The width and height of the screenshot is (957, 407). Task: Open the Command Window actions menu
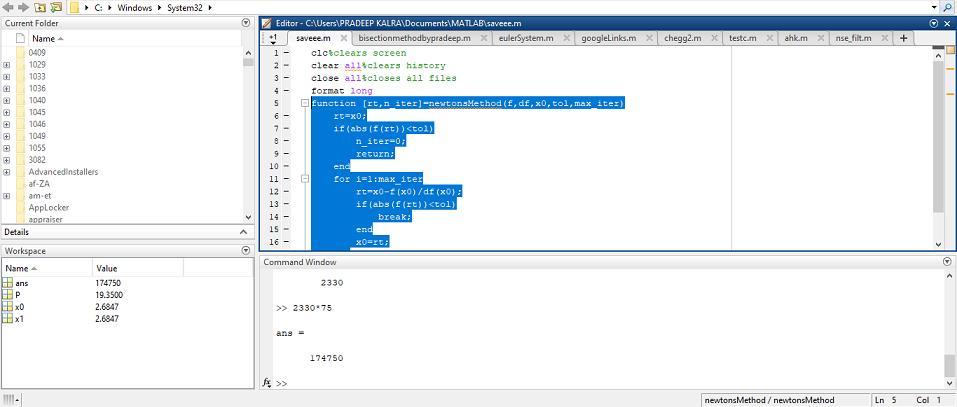(x=947, y=262)
